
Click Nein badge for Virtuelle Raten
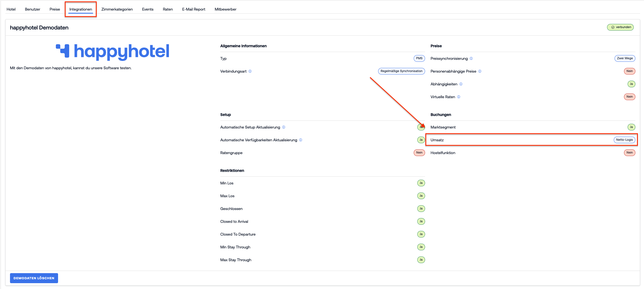630,97
